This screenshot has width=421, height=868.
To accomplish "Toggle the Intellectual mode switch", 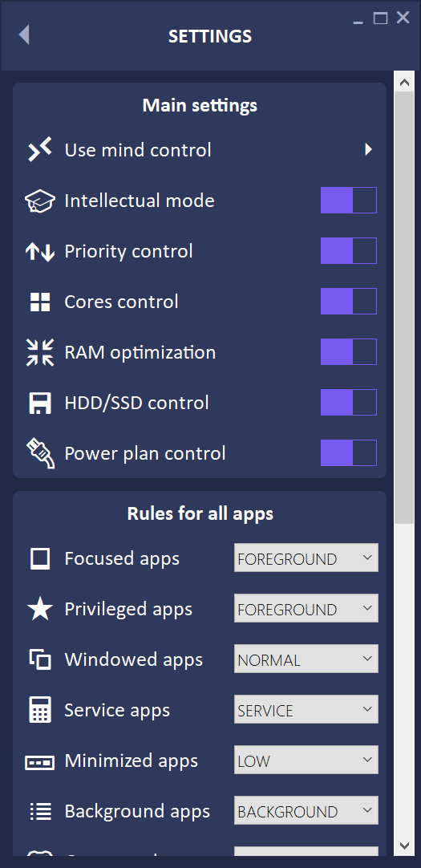I will click(349, 201).
